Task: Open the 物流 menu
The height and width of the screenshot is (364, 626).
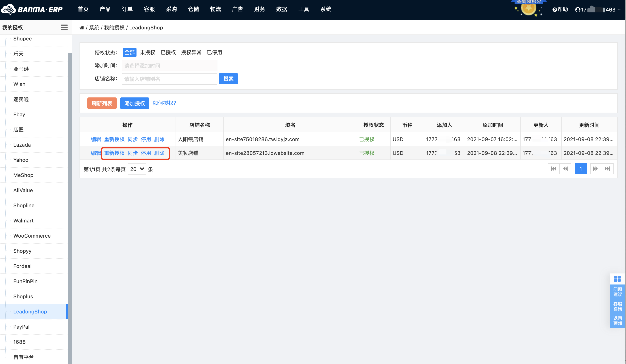Action: [x=215, y=9]
